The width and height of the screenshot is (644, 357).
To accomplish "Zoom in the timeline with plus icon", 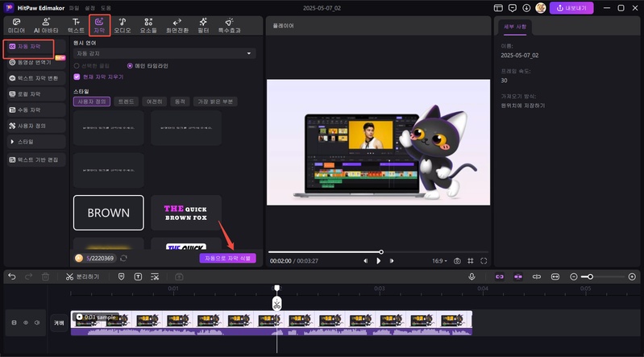I will point(632,277).
